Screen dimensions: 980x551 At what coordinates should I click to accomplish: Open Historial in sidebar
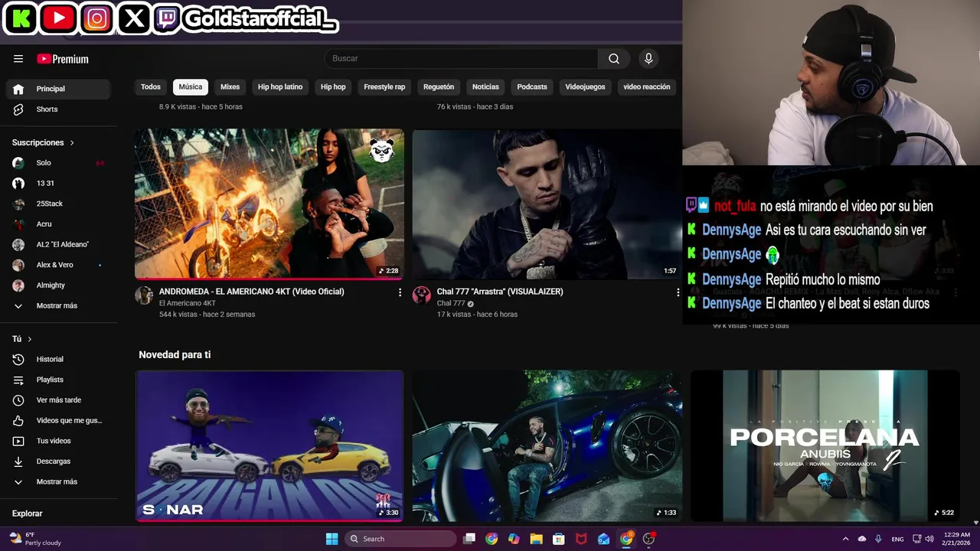[x=58, y=359]
